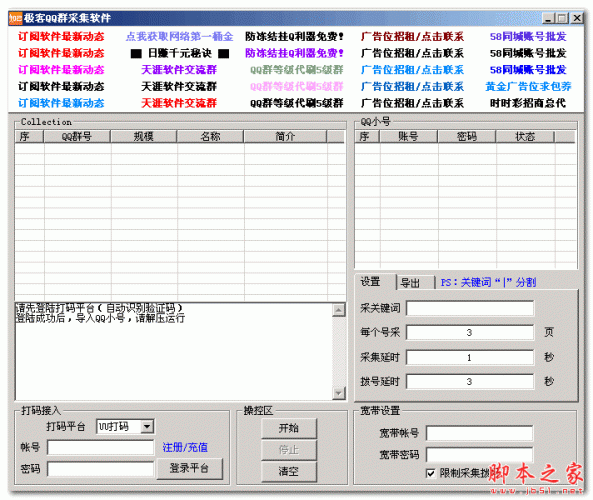Toggle the 限制采集 checkbox

tap(430, 473)
